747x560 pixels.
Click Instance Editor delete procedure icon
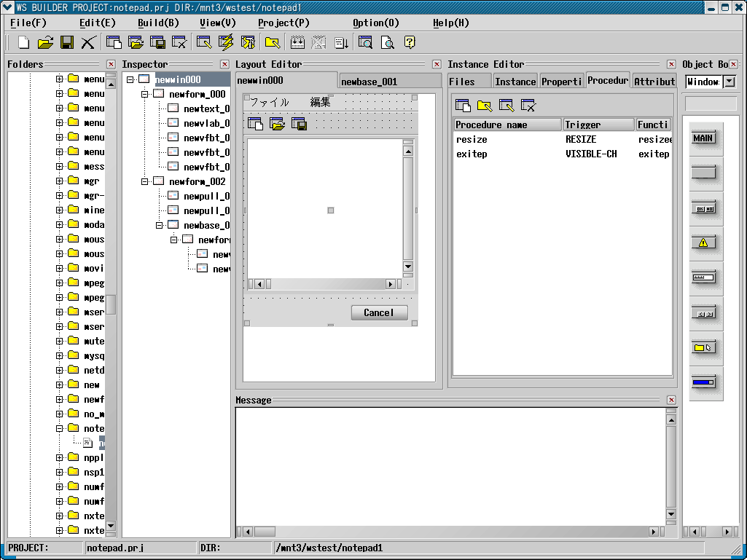point(528,106)
